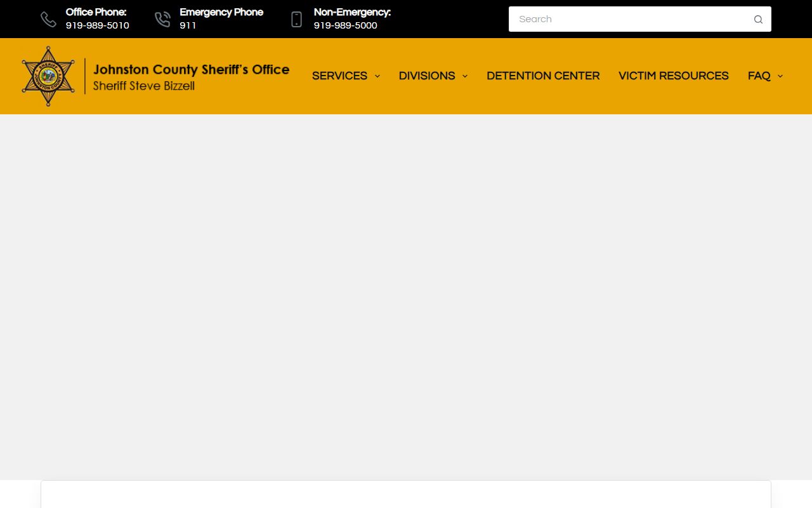Select the FAQ menu item
This screenshot has width=812, height=508.
pyautogui.click(x=759, y=76)
